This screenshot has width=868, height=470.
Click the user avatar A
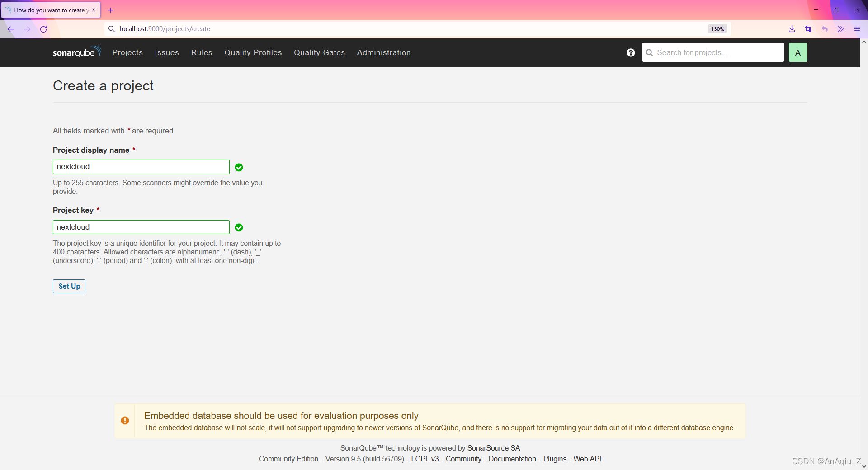798,52
